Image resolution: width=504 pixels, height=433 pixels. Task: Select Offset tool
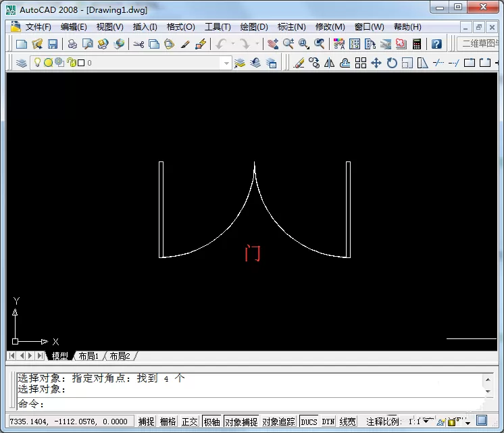[x=345, y=63]
